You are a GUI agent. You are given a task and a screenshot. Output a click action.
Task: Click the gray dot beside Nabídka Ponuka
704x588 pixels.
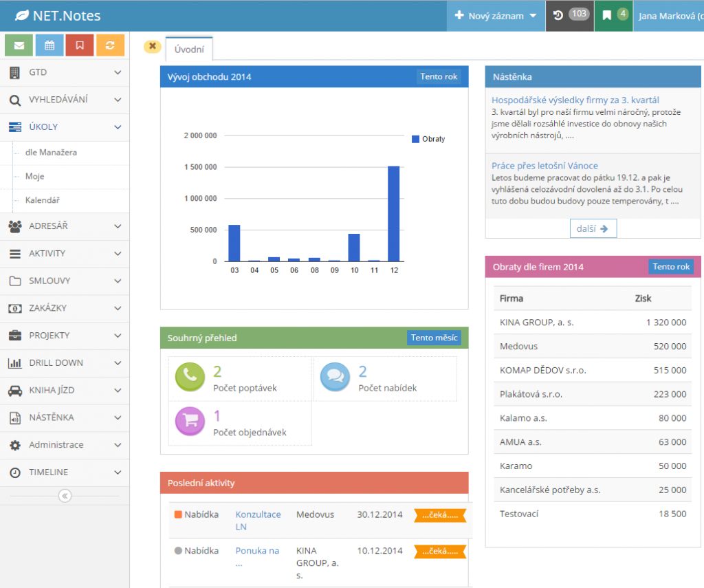pyautogui.click(x=178, y=551)
